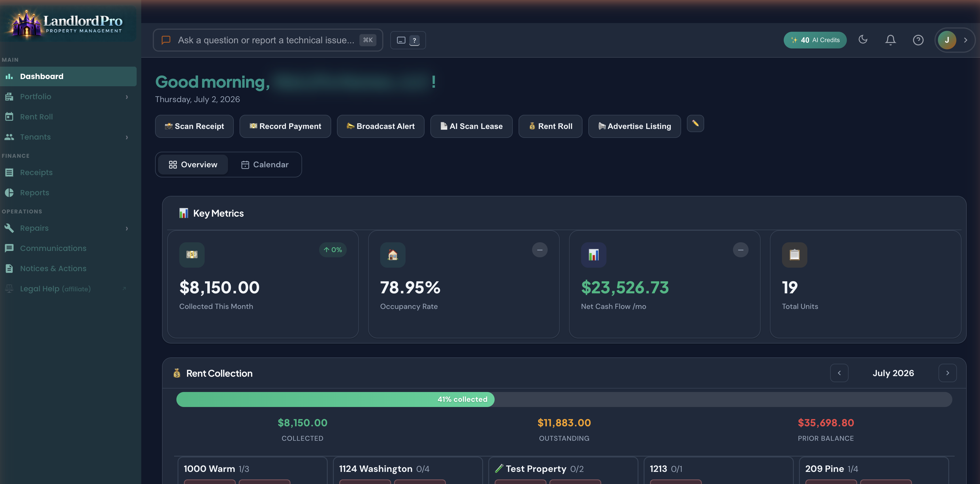Image resolution: width=980 pixels, height=484 pixels.
Task: Click the 78.95% Occupancy Rate value
Action: click(x=410, y=288)
